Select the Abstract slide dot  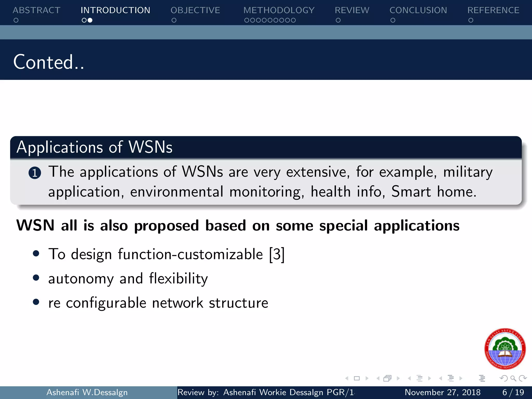point(16,20)
